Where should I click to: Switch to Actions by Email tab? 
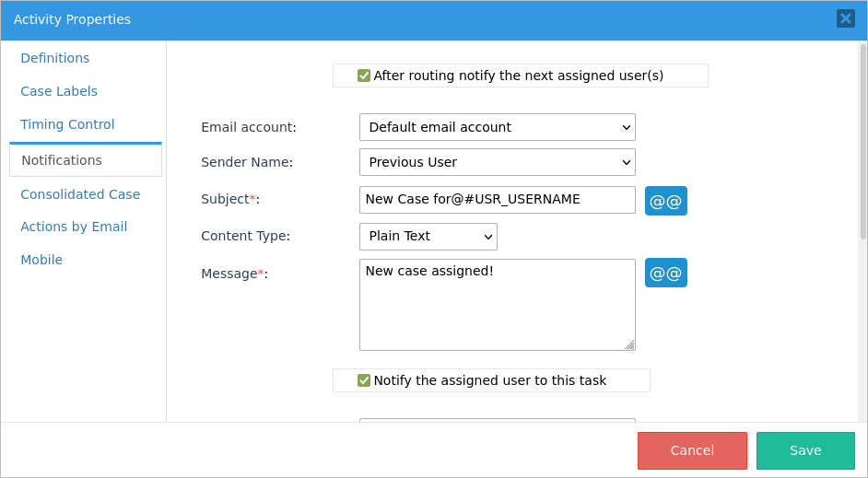click(74, 227)
